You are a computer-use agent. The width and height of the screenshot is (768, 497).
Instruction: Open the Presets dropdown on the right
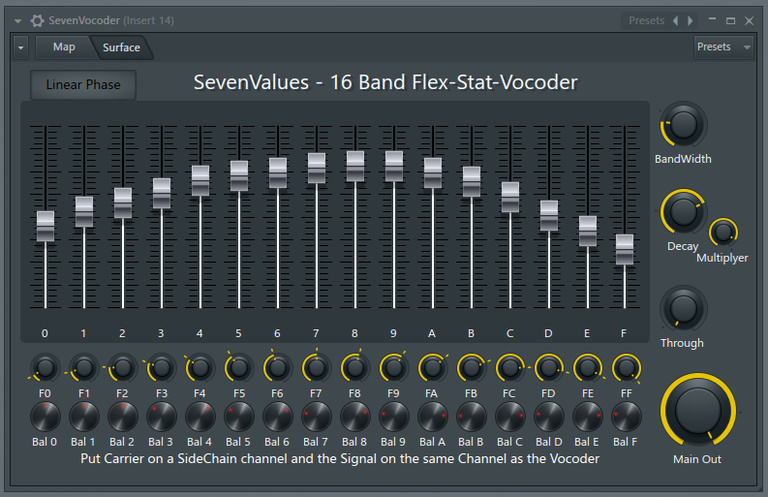[x=723, y=47]
